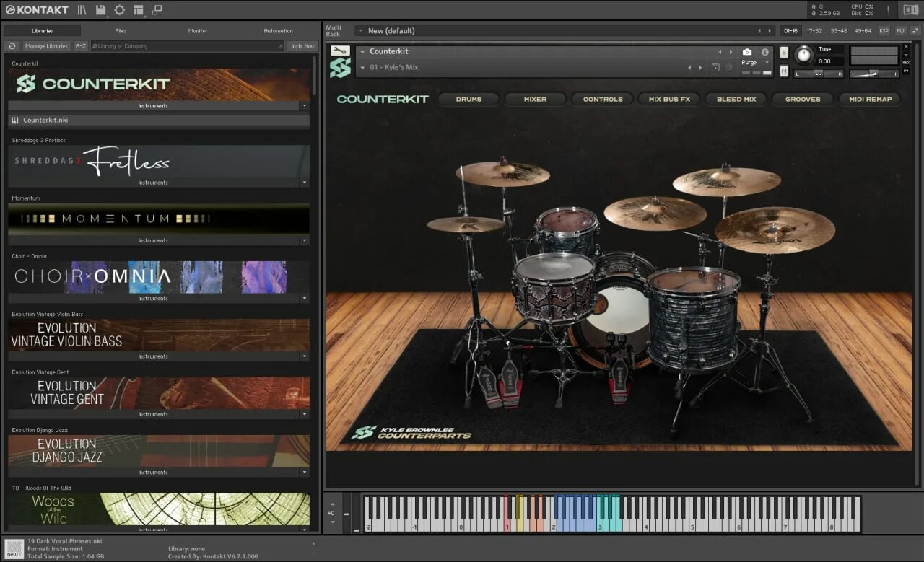Open Kontakt options gear
924x562 pixels.
119,10
